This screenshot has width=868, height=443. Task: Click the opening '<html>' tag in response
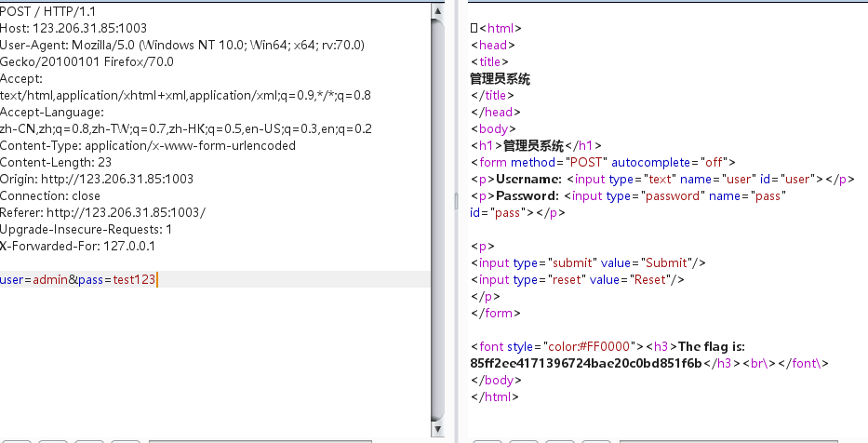501,28
